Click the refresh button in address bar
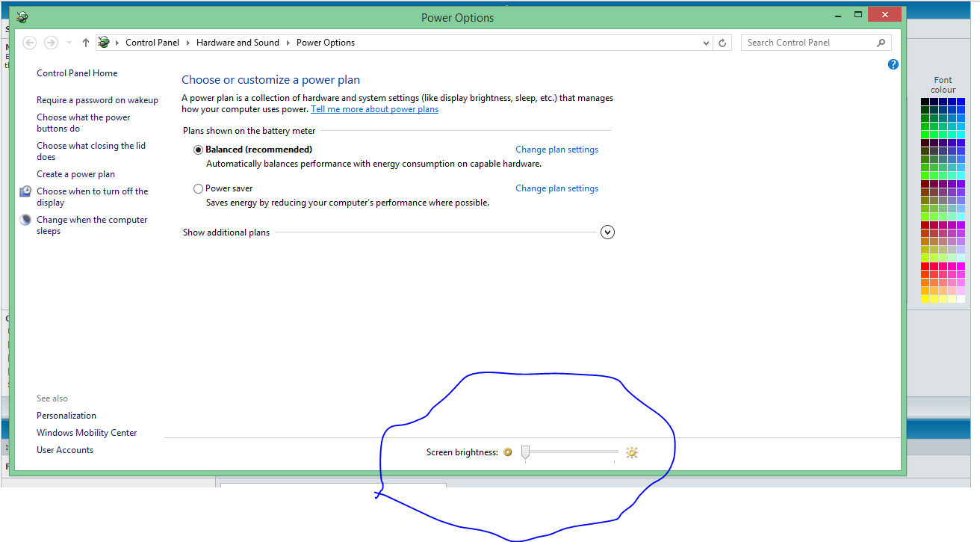 pos(722,43)
